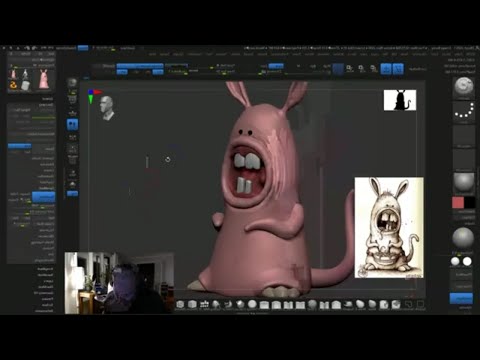The image size is (480, 360).
Task: Select the gray figure tool thumbnail
Action: (x=26, y=74)
